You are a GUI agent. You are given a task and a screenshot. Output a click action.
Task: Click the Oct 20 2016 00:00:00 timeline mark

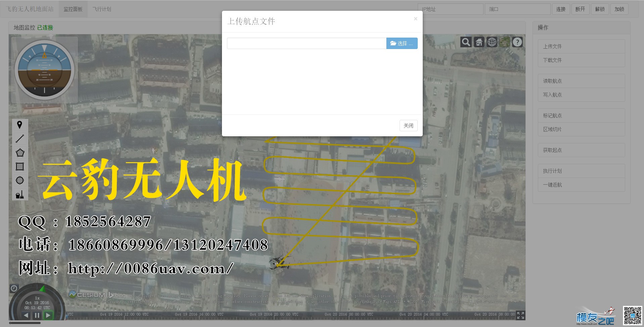[349, 315]
